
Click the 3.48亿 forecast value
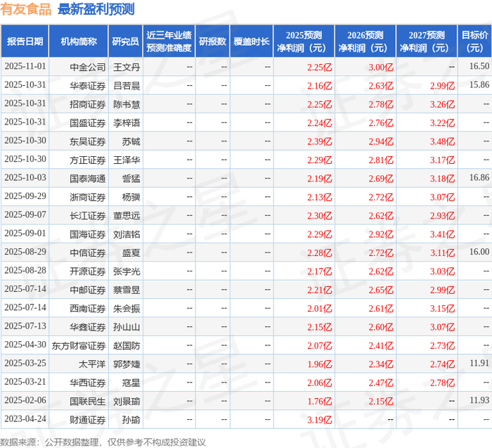coord(442,141)
